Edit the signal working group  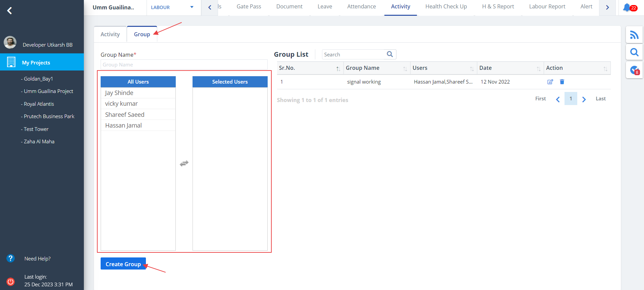pyautogui.click(x=550, y=82)
